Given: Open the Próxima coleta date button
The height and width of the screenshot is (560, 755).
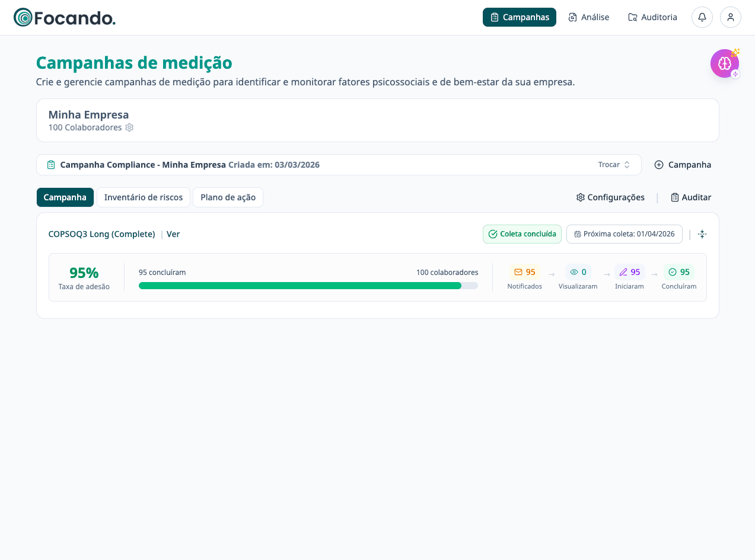Looking at the screenshot, I should [x=624, y=234].
